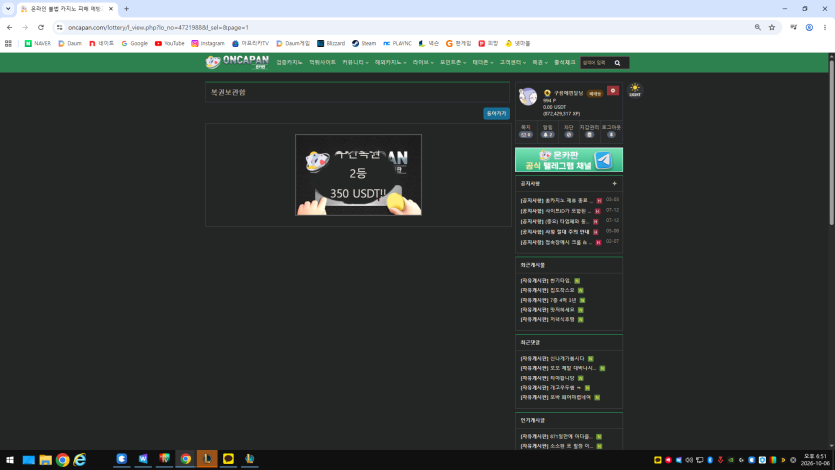This screenshot has width=835, height=470.
Task: Open YouTube bookmark
Action: 169,43
